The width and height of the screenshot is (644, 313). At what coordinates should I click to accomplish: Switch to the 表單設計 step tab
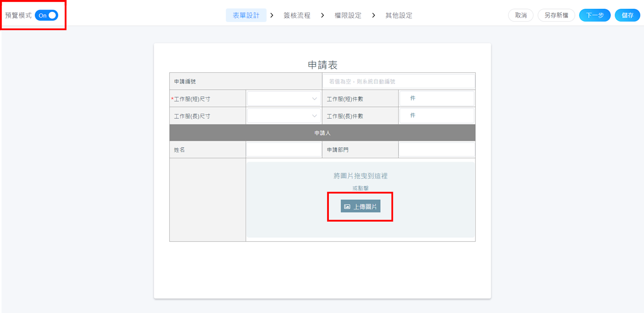pos(246,15)
